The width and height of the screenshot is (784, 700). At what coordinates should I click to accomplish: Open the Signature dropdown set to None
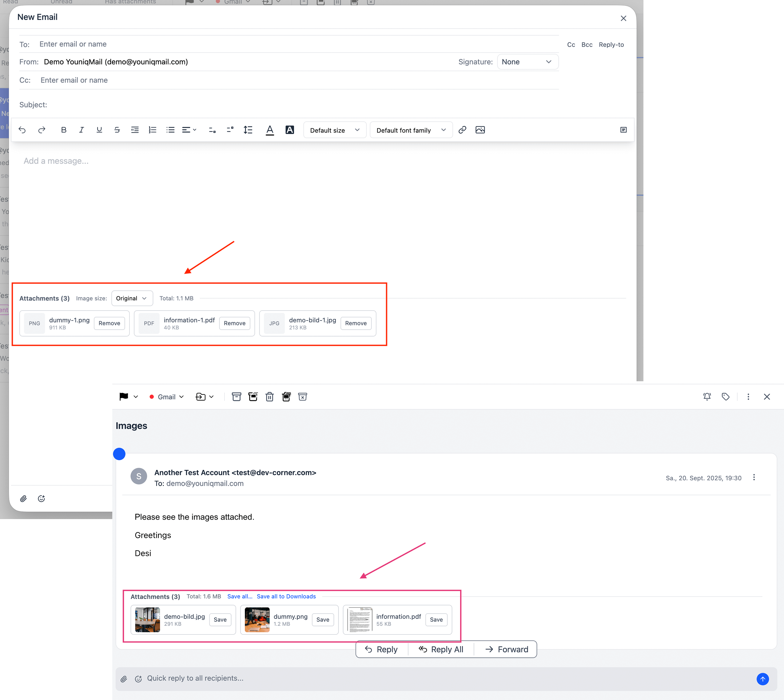pos(527,62)
